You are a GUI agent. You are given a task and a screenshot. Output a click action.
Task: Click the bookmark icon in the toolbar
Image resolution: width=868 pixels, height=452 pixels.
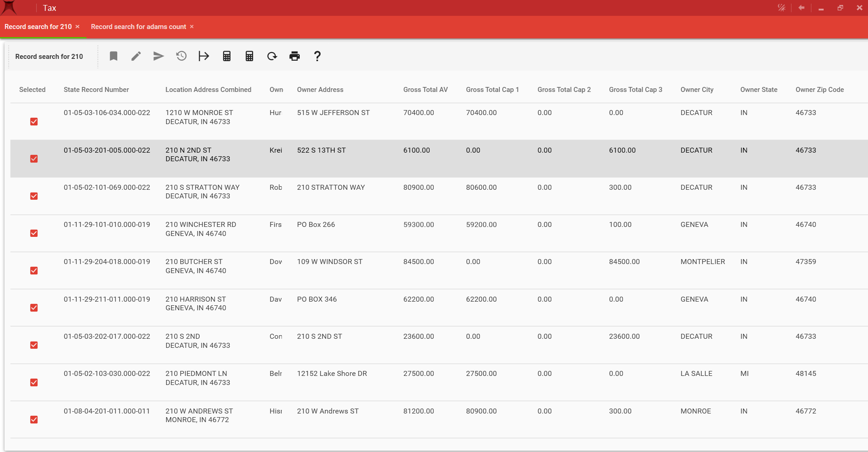click(x=114, y=56)
